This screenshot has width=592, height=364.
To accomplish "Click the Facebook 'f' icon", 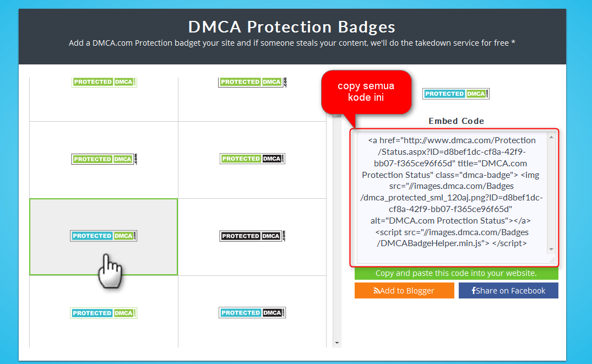I will tap(474, 291).
